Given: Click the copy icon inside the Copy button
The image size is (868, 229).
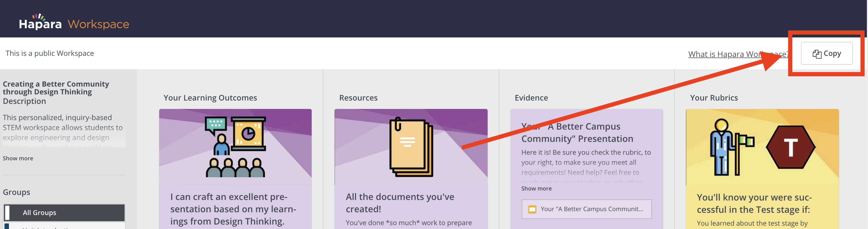Looking at the screenshot, I should click(817, 54).
